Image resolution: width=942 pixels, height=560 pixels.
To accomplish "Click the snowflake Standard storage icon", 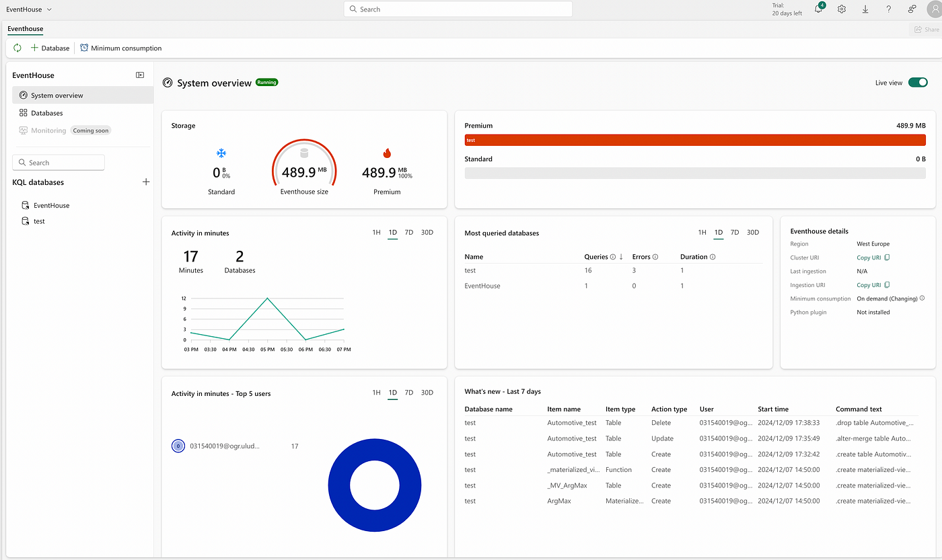I will (221, 153).
